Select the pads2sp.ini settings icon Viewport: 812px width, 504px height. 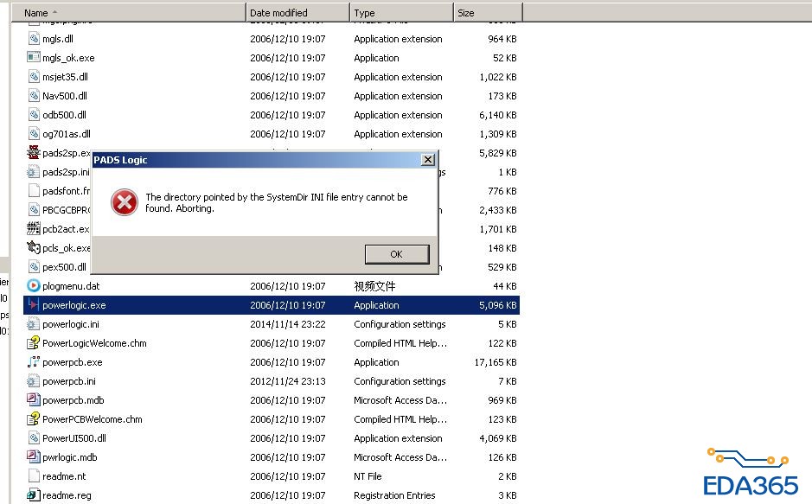[34, 172]
